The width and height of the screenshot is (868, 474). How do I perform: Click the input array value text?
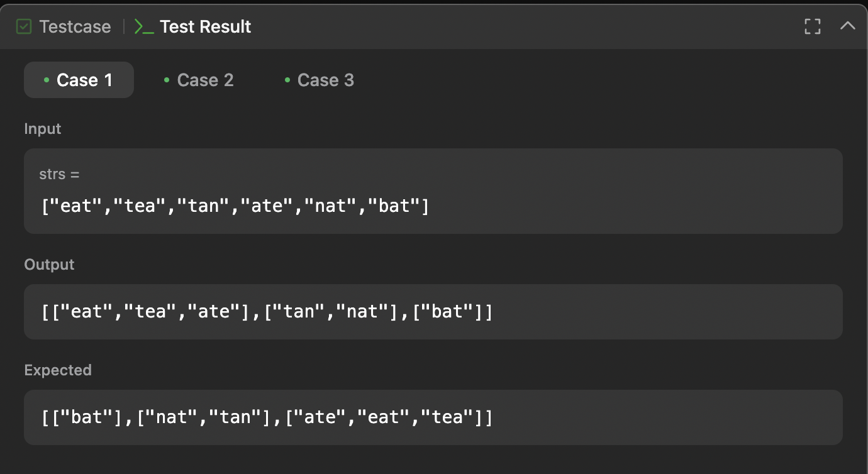pos(235,206)
